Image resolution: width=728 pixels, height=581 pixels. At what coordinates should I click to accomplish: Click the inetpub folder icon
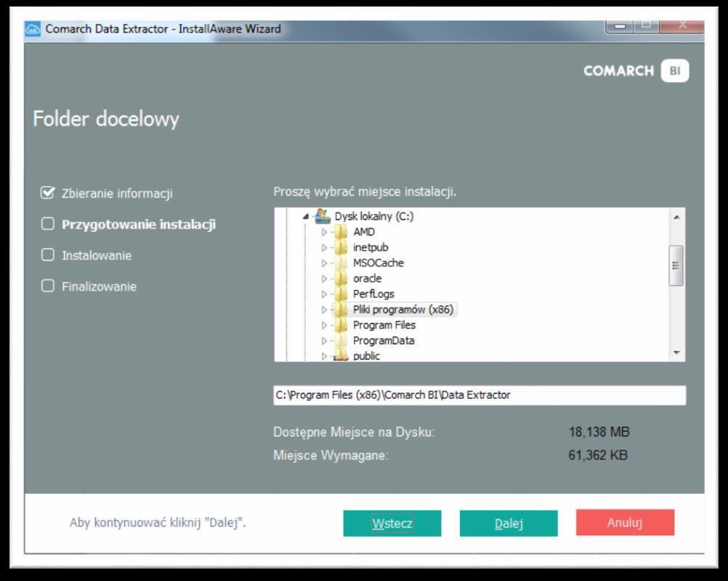341,248
